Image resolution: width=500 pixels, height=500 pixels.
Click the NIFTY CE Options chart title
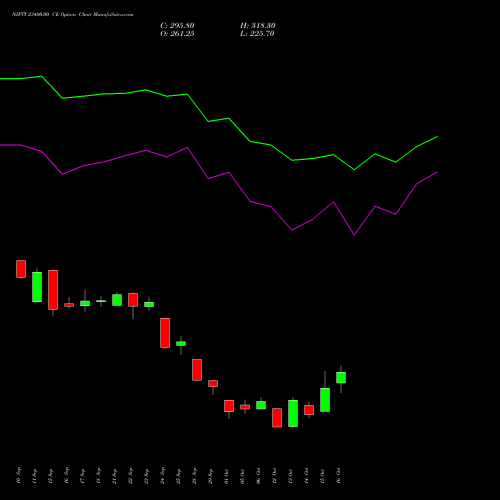pyautogui.click(x=73, y=14)
